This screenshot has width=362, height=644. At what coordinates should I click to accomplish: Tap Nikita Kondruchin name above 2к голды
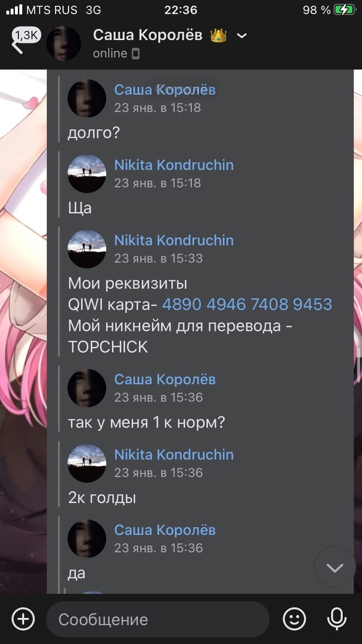[174, 454]
